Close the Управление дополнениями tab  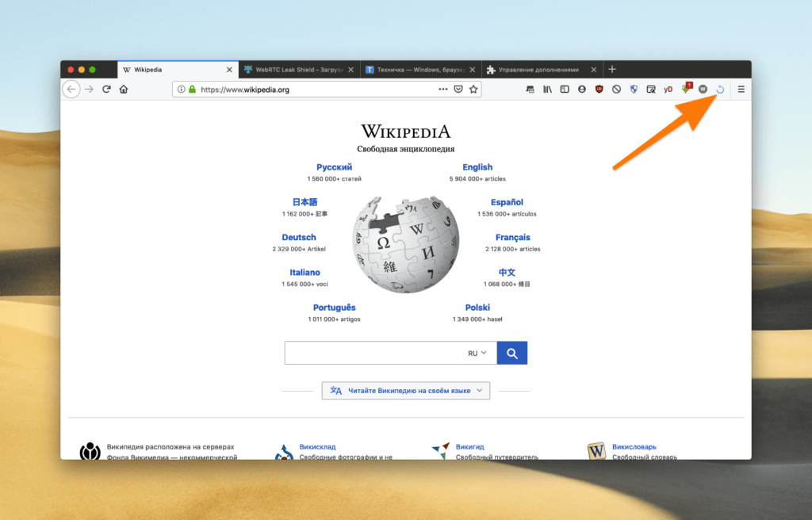[593, 70]
